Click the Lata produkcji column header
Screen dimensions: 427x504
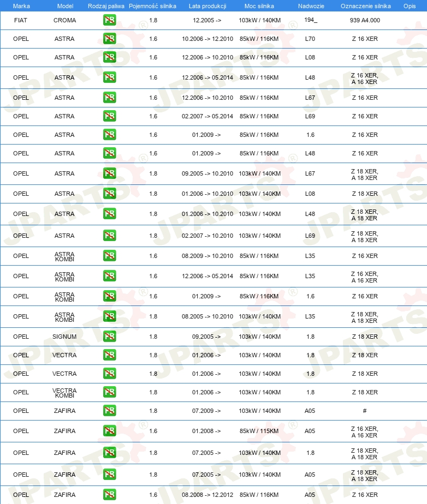(x=207, y=6)
